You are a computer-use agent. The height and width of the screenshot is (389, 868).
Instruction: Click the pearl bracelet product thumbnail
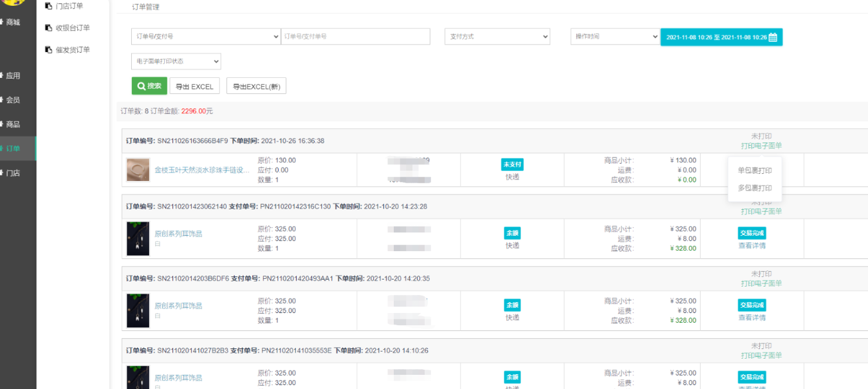(138, 170)
